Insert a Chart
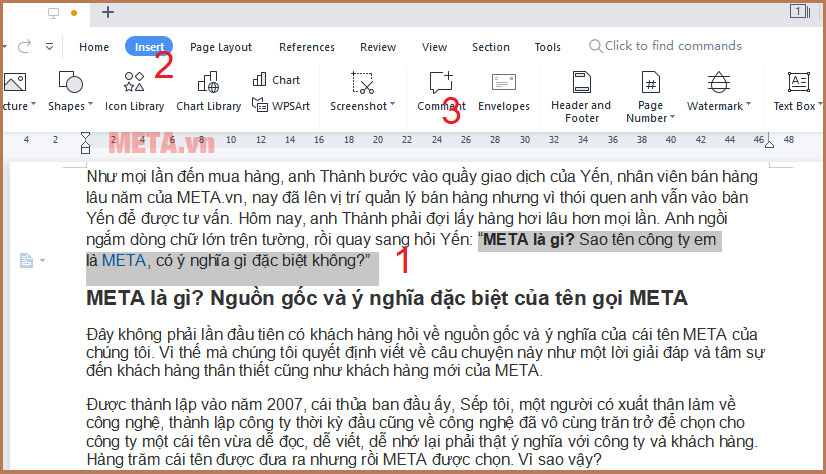The height and width of the screenshot is (474, 826). click(277, 80)
